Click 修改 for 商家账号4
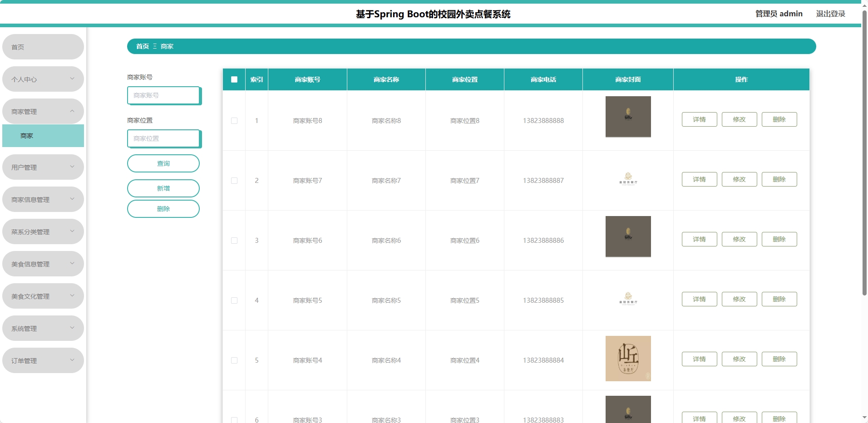This screenshot has width=868, height=423. pyautogui.click(x=740, y=359)
